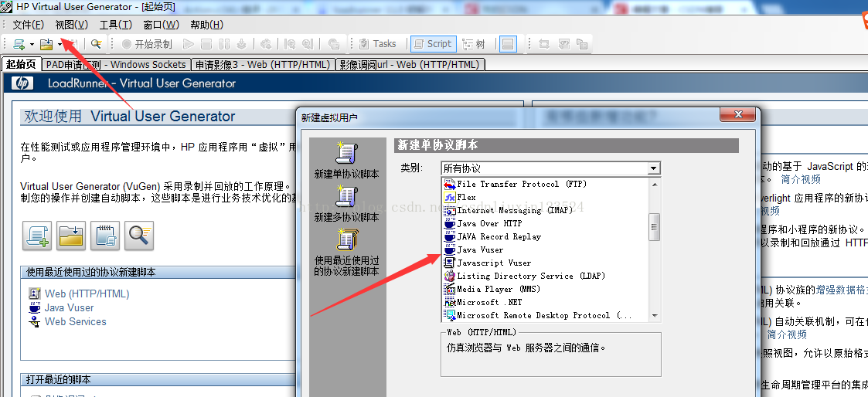This screenshot has width=868, height=397.
Task: Click the Media Player (MMS) protocol icon
Action: point(449,289)
